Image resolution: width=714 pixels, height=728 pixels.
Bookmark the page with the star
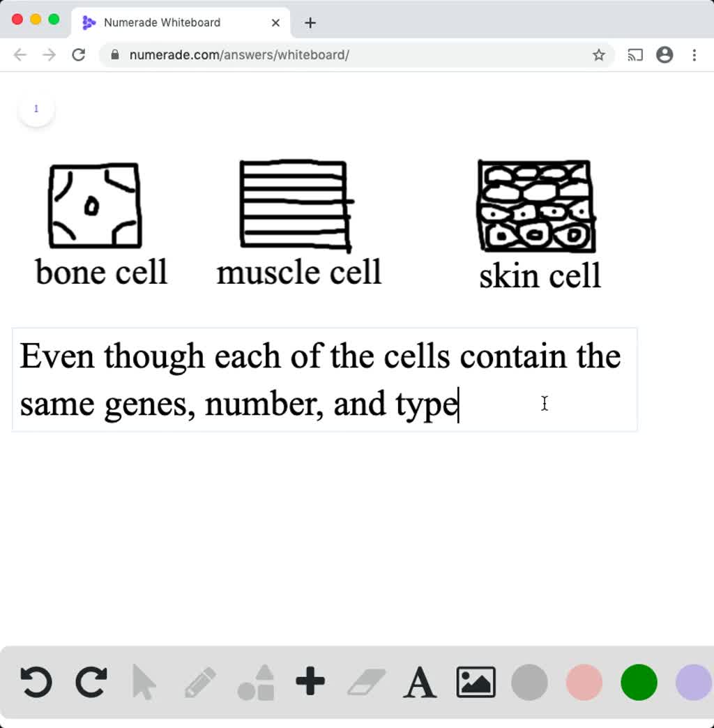coord(599,54)
